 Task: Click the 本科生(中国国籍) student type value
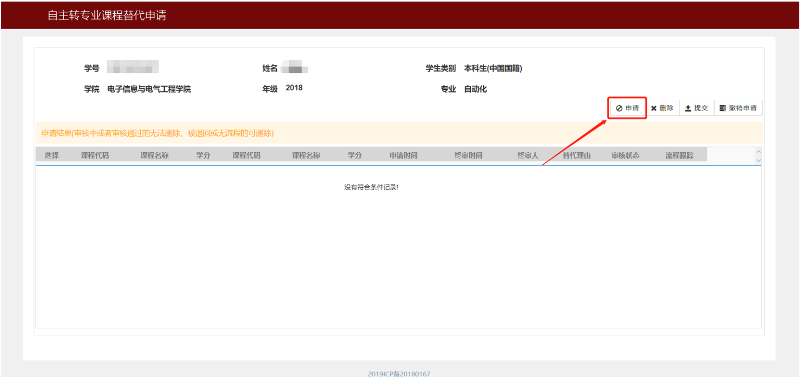[x=493, y=68]
